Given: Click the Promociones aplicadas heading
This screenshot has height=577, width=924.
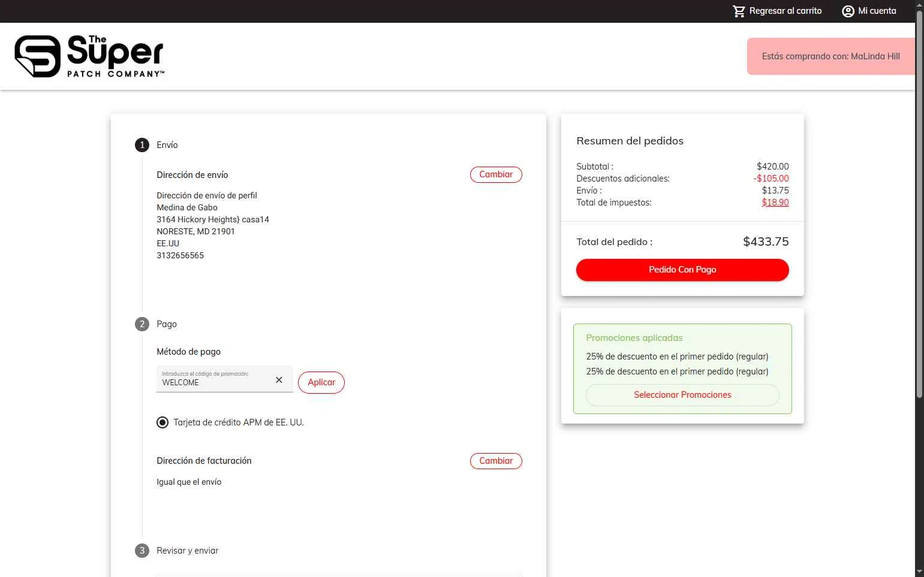Looking at the screenshot, I should click(634, 338).
